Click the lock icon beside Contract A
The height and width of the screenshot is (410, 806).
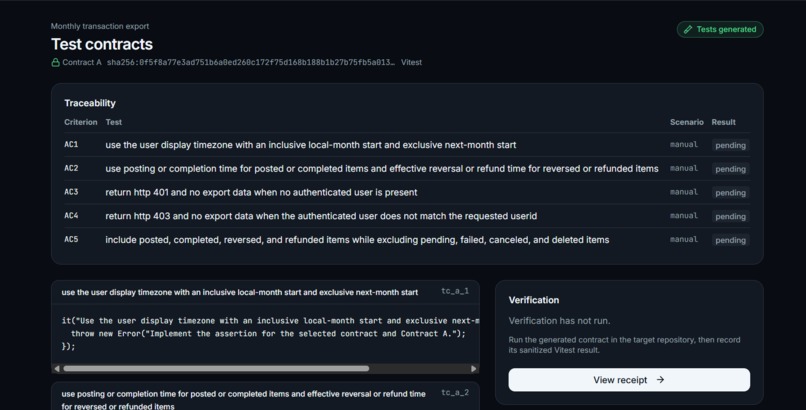coord(56,62)
